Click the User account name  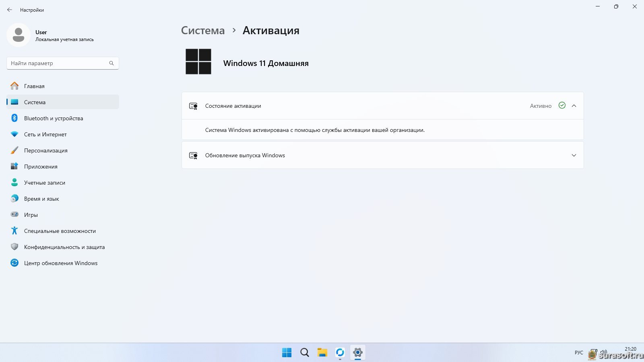(41, 32)
